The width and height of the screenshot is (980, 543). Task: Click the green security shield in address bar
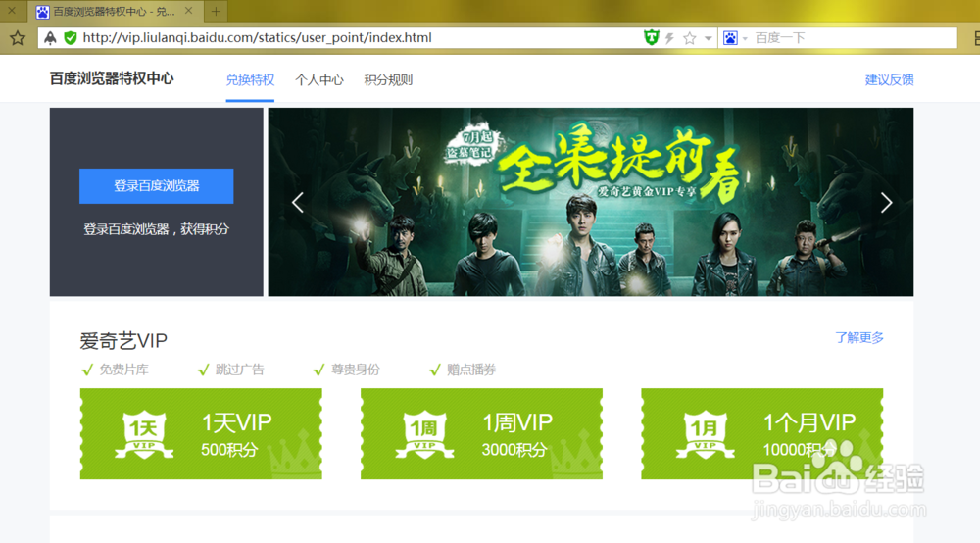coord(71,38)
